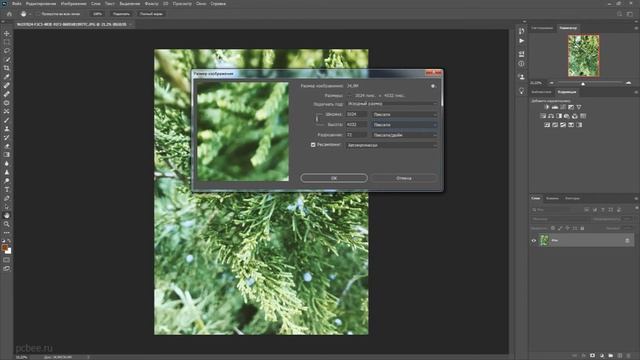Add a Hue/Saturation adjustment layer

pos(543,116)
